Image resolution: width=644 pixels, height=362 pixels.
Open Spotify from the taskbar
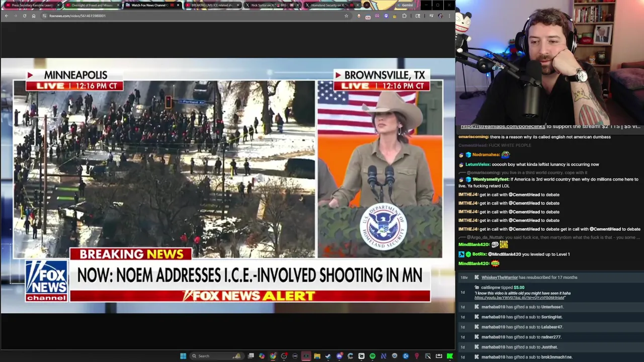tap(372, 356)
